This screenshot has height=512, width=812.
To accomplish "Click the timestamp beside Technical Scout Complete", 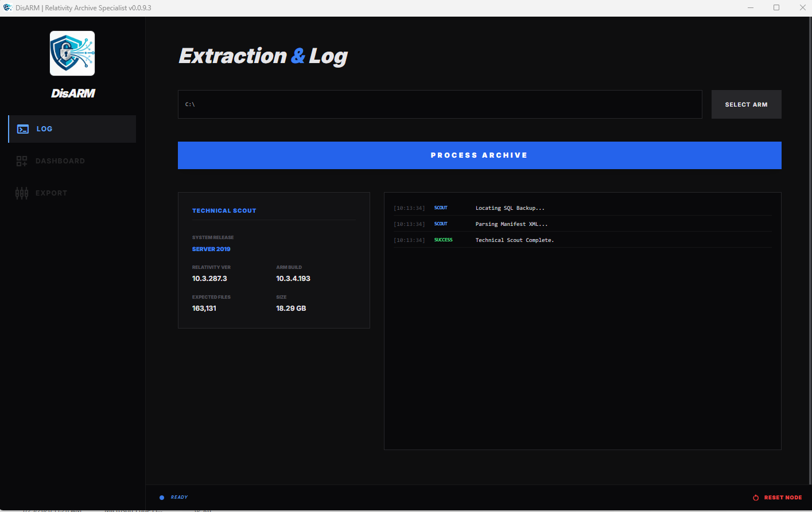I will tap(409, 240).
